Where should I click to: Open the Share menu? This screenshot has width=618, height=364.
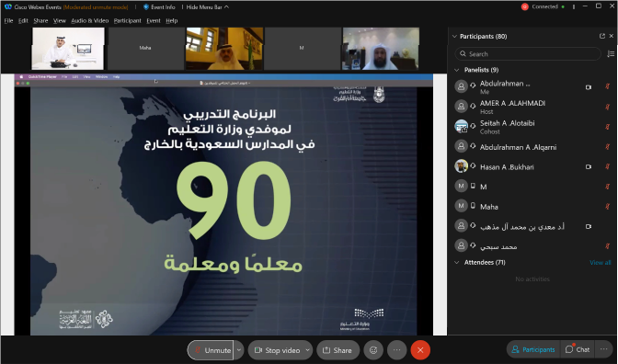click(x=40, y=20)
